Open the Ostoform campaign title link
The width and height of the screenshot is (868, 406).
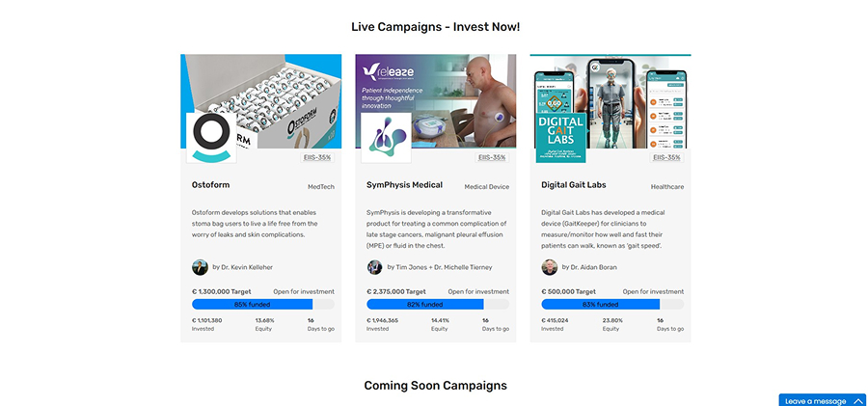[210, 185]
